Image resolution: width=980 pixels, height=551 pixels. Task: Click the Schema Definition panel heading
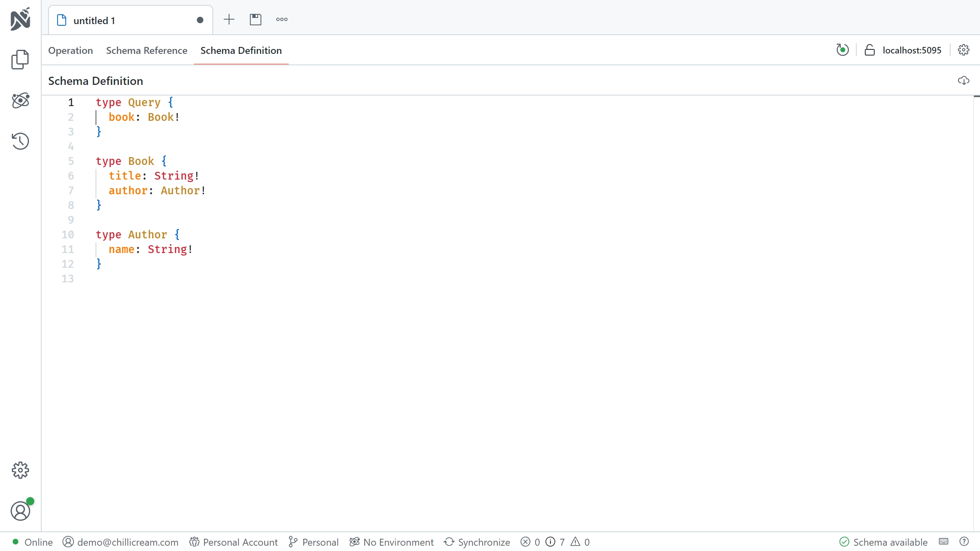(96, 81)
